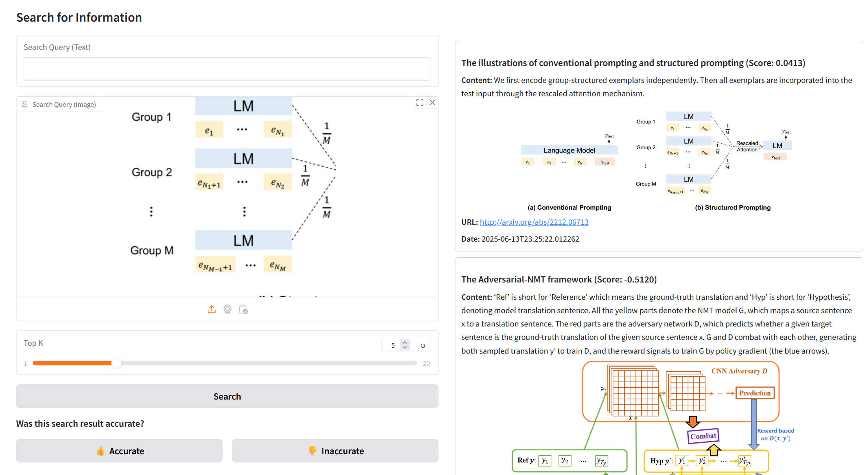Click the Date line of first result

[520, 239]
